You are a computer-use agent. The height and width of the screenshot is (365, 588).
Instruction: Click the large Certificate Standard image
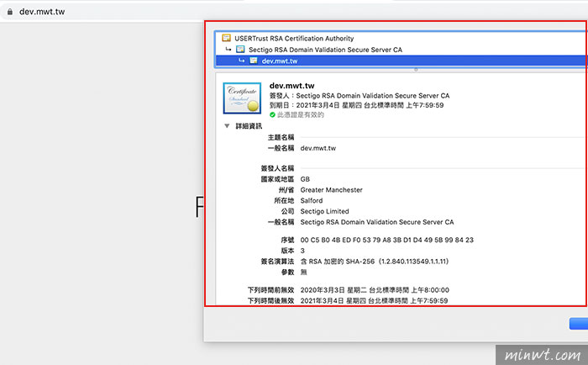click(x=242, y=98)
